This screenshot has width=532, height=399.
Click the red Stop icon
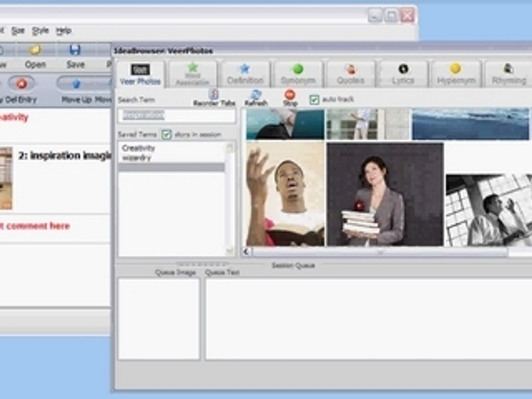click(x=290, y=94)
